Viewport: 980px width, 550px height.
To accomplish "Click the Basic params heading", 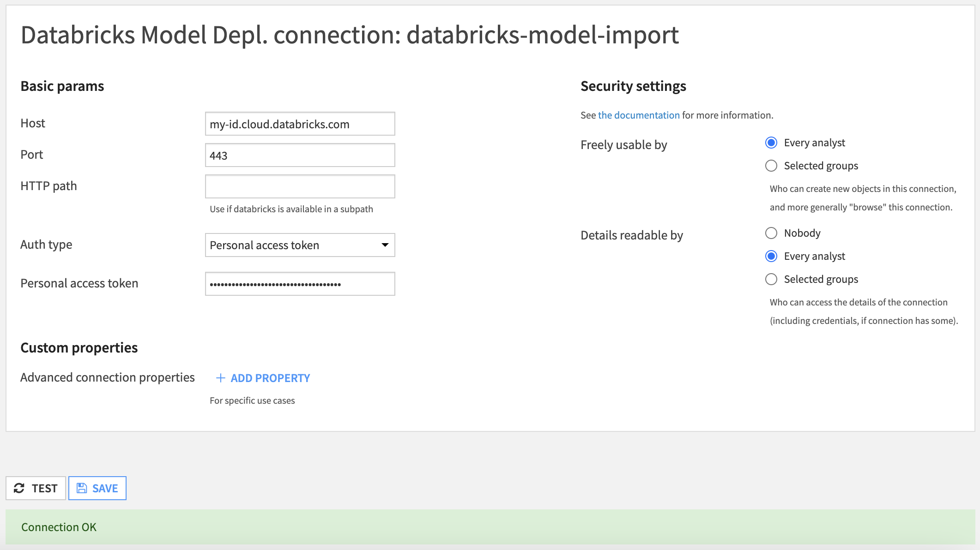I will pos(62,86).
